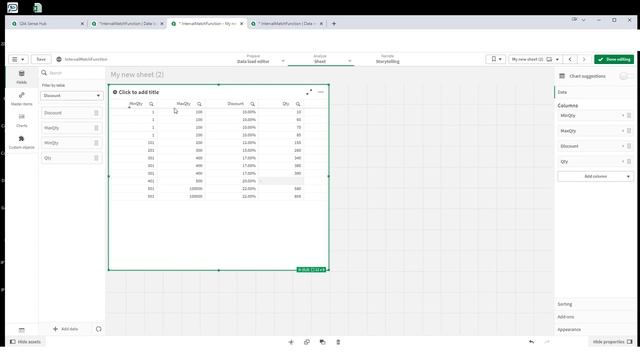The width and height of the screenshot is (640, 360).
Task: Click the Hide properties button
Action: [x=612, y=342]
